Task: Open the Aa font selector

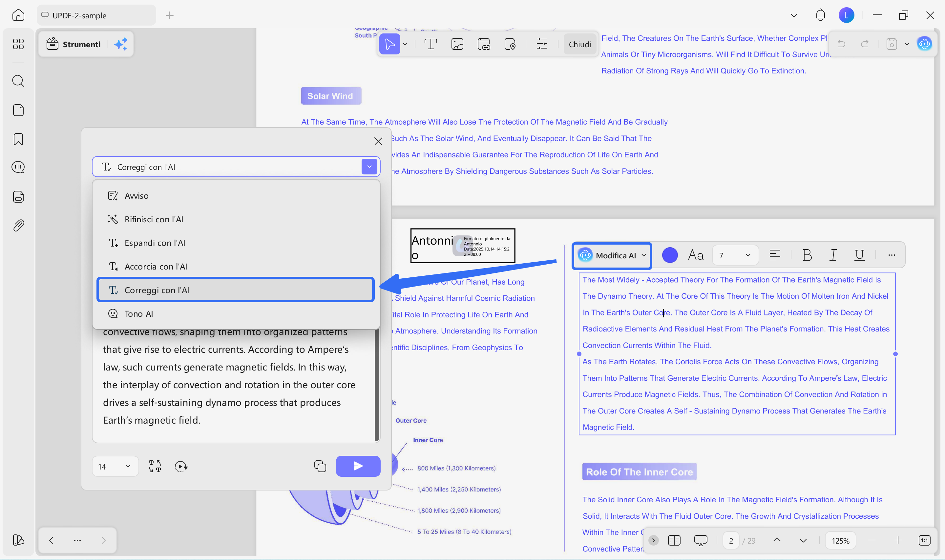Action: (x=695, y=255)
